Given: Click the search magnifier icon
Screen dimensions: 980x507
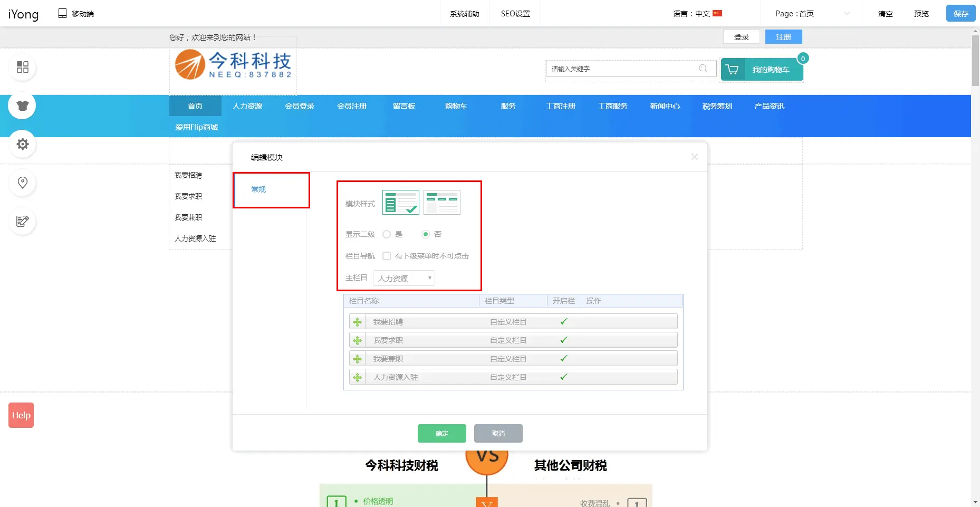Looking at the screenshot, I should pos(703,69).
